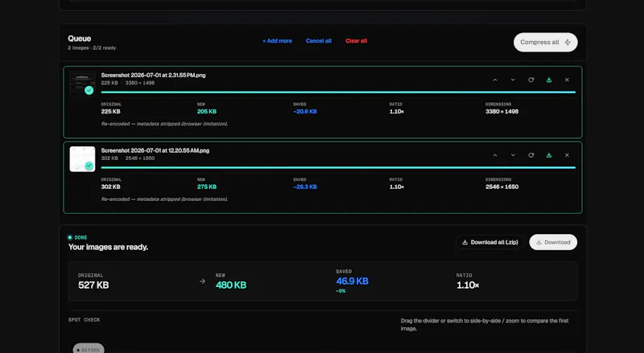Click the white Download button
This screenshot has height=353, width=644.
[x=553, y=242]
